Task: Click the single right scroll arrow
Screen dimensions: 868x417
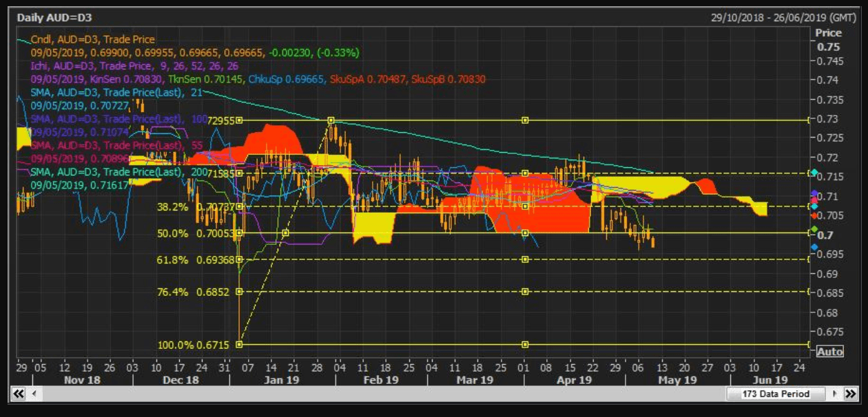Action: tap(834, 394)
